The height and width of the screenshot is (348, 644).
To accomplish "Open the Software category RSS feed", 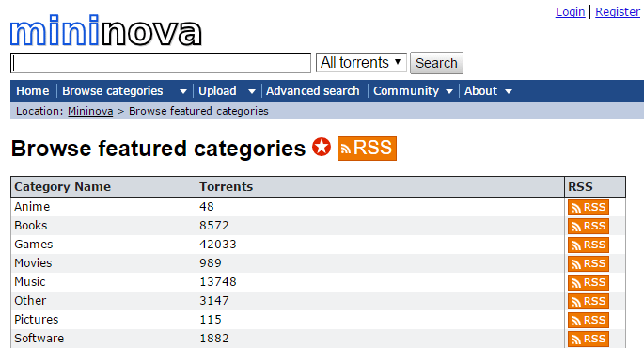I will coord(589,339).
